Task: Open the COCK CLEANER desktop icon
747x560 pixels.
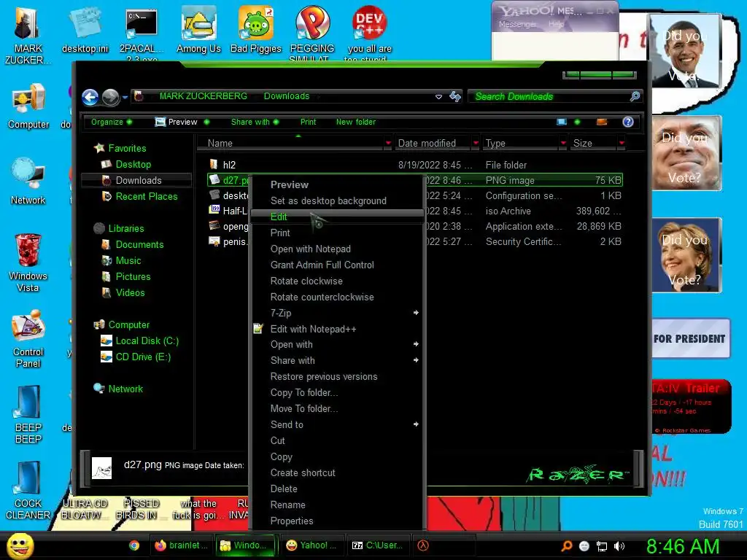Action: [28, 491]
